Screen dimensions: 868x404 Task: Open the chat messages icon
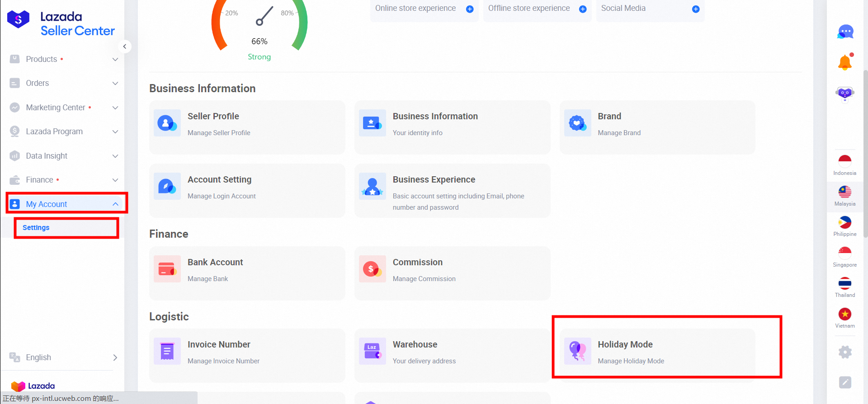coord(845,32)
